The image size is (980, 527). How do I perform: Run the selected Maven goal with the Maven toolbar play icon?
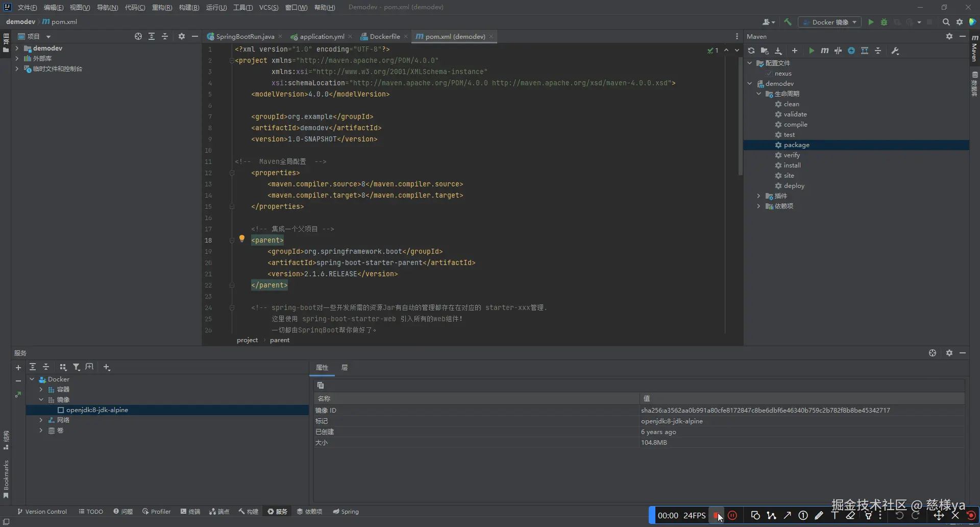[812, 51]
